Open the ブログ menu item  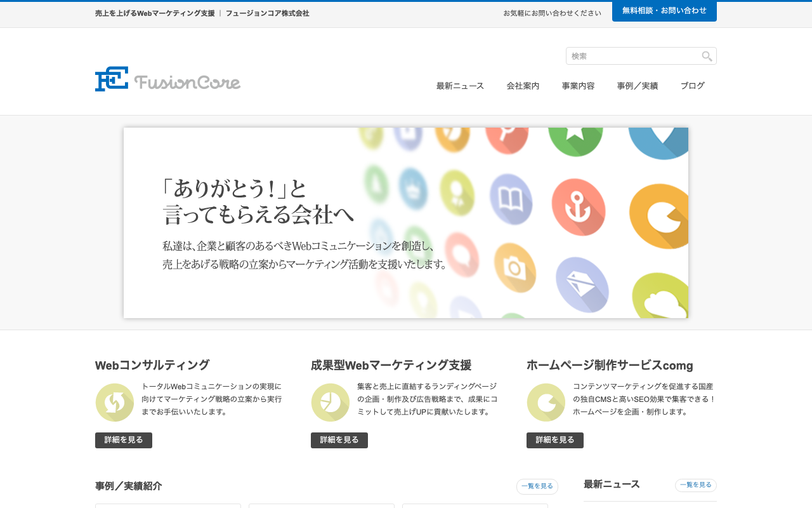692,86
